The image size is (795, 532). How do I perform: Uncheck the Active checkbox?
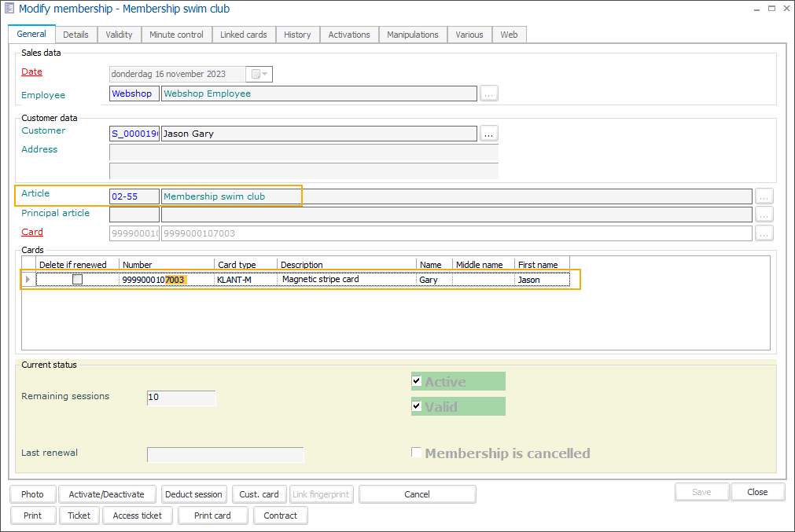tap(417, 381)
